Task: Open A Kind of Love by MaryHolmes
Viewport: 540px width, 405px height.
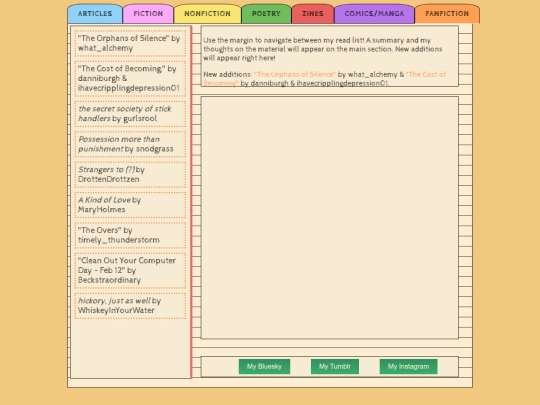Action: [130, 205]
